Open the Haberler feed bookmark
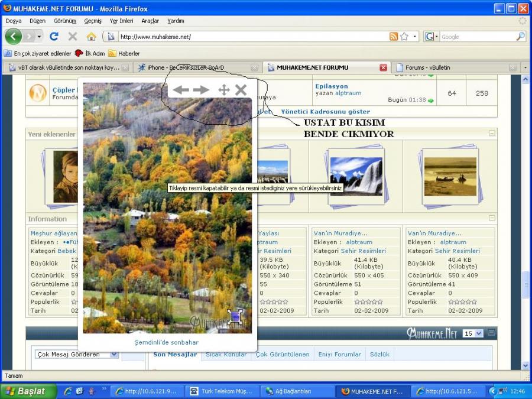 pyautogui.click(x=124, y=53)
